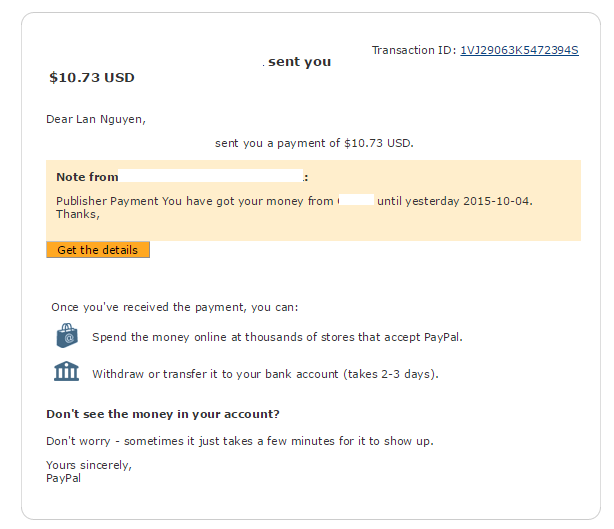Image resolution: width=614 pixels, height=529 pixels.
Task: Click the "Yours sincerely," closing line
Action: [89, 465]
